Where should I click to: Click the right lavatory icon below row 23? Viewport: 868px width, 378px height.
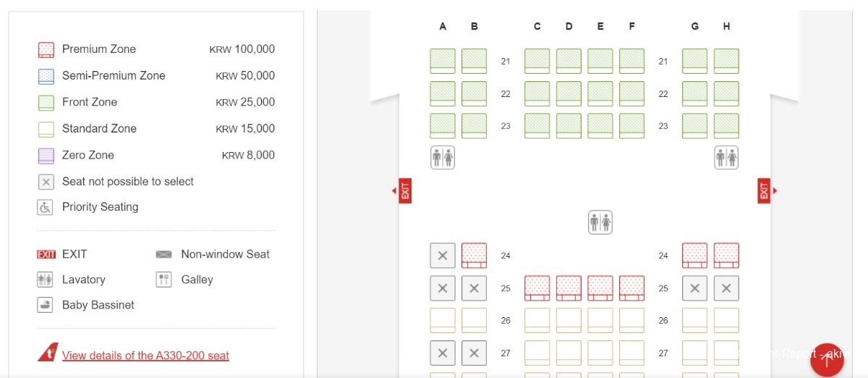pos(726,157)
